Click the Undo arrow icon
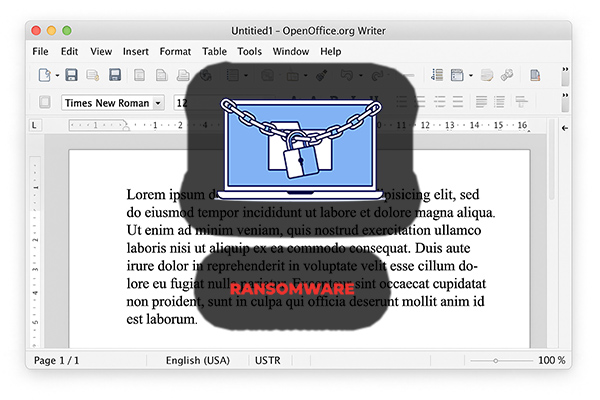600x400 pixels. [347, 75]
